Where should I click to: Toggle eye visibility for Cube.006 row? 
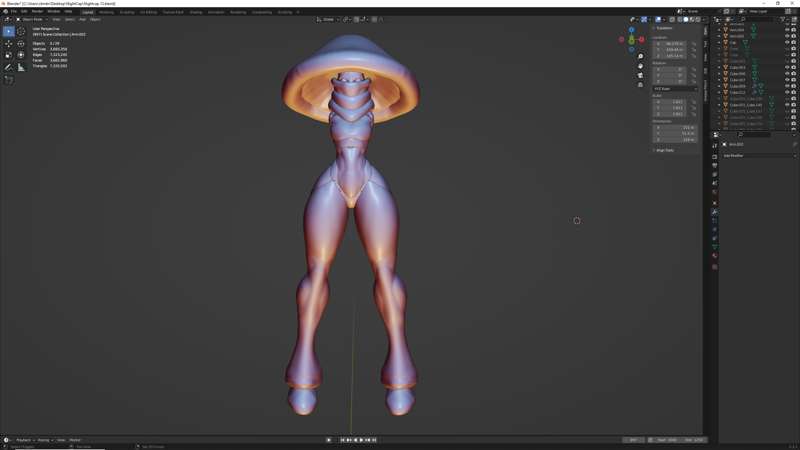[x=787, y=73]
